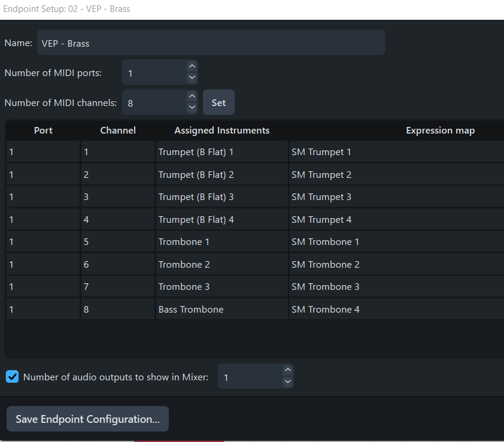Select Trumpet (B Flat) 3 instrument cell

[221, 197]
